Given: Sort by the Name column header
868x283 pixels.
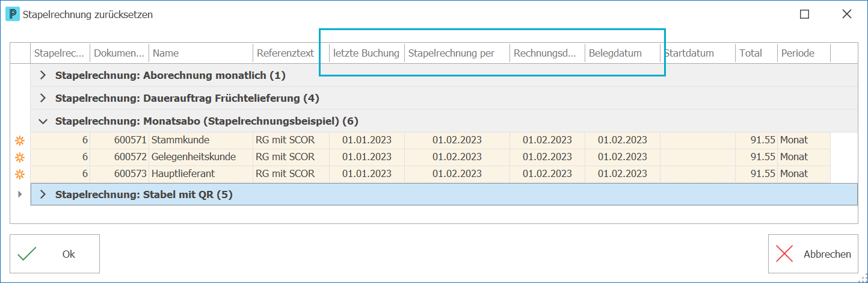Looking at the screenshot, I should click(201, 53).
